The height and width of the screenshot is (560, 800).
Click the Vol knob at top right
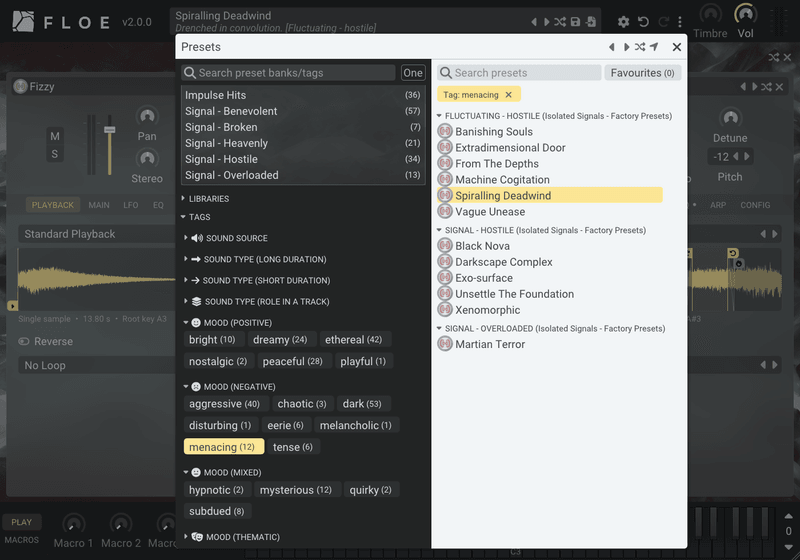click(x=745, y=15)
